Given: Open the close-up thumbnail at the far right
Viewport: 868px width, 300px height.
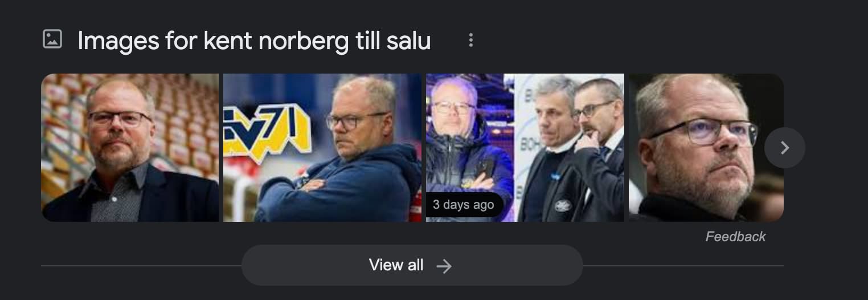Looking at the screenshot, I should [706, 148].
